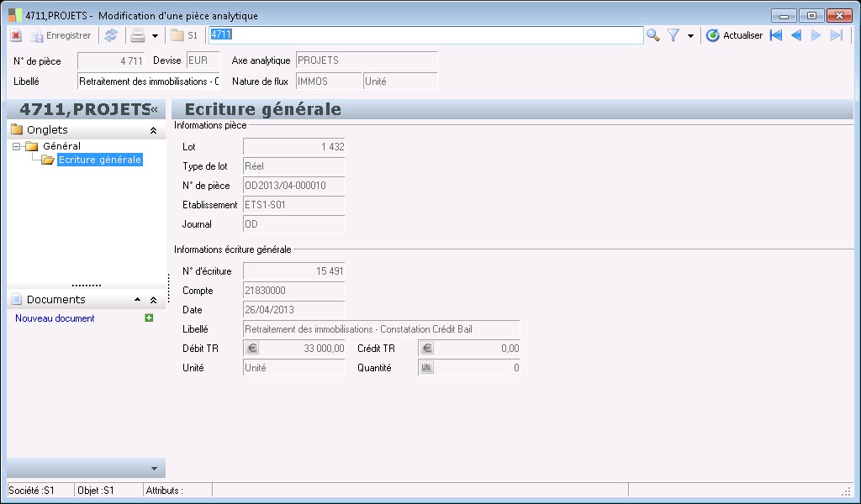Click the green plus add document icon
The image size is (861, 504).
click(x=149, y=318)
